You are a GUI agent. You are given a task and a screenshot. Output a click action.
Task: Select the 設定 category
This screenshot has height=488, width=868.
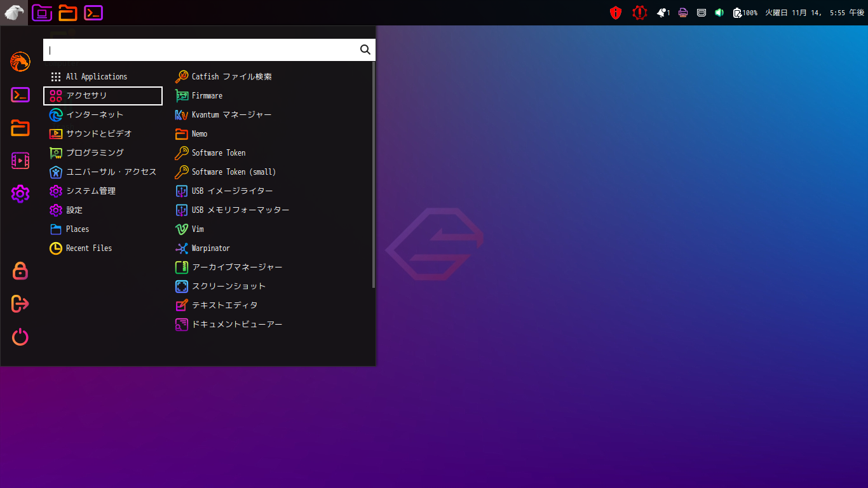point(103,210)
